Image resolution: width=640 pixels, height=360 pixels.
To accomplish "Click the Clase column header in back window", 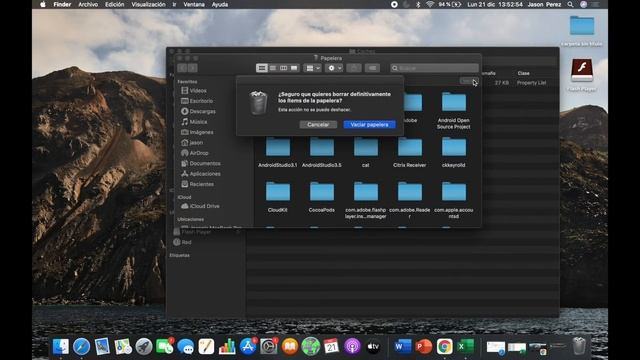I will tap(524, 73).
